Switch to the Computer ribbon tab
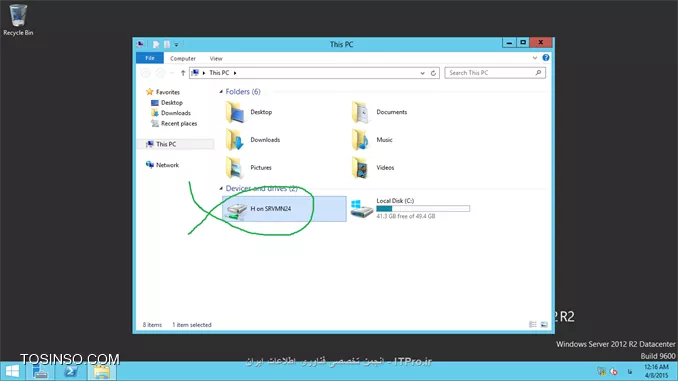 (x=182, y=58)
